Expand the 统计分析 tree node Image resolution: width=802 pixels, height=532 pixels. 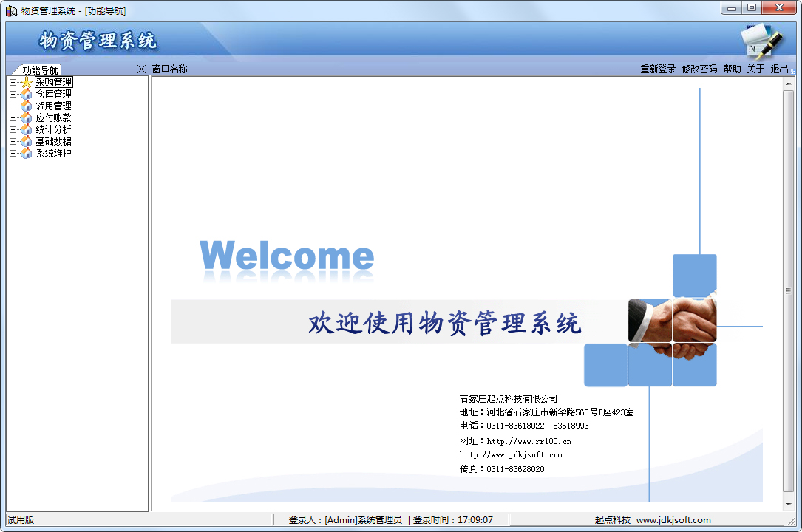[x=13, y=129]
